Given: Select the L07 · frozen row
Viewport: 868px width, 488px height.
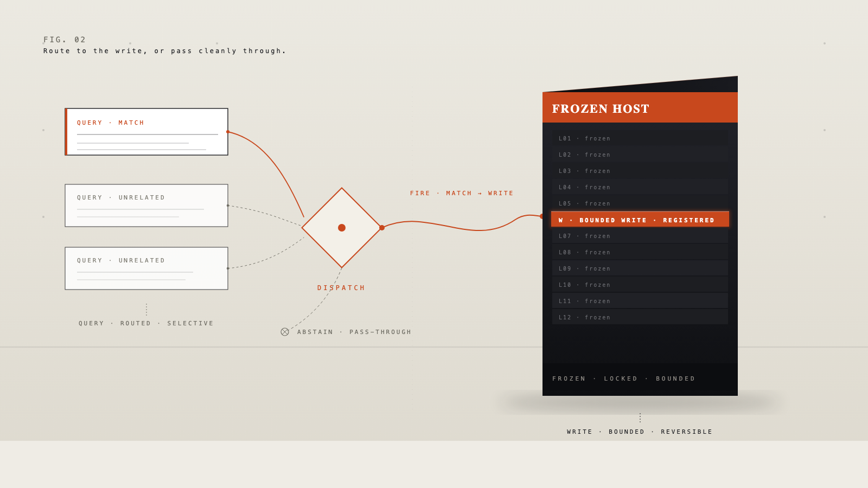Looking at the screenshot, I should pos(640,235).
